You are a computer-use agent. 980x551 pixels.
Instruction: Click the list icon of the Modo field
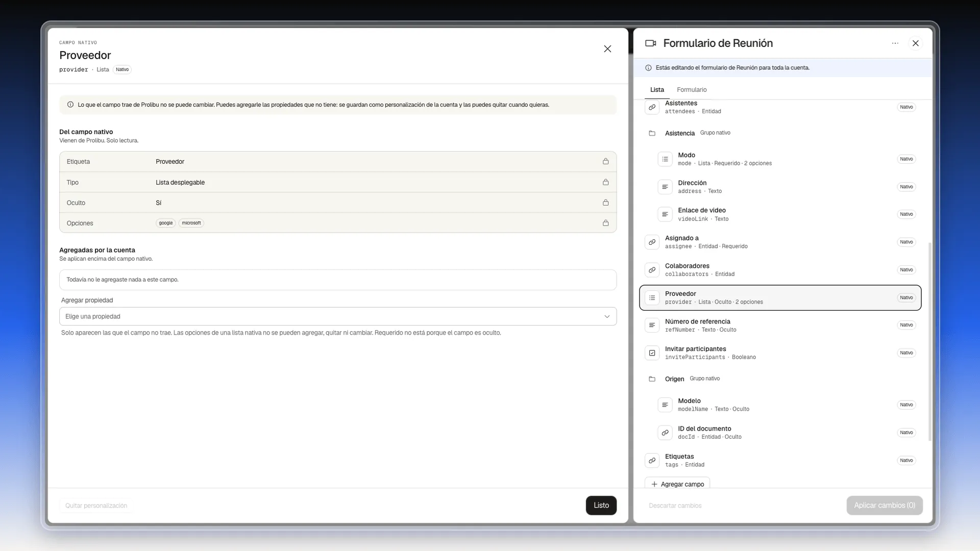665,159
